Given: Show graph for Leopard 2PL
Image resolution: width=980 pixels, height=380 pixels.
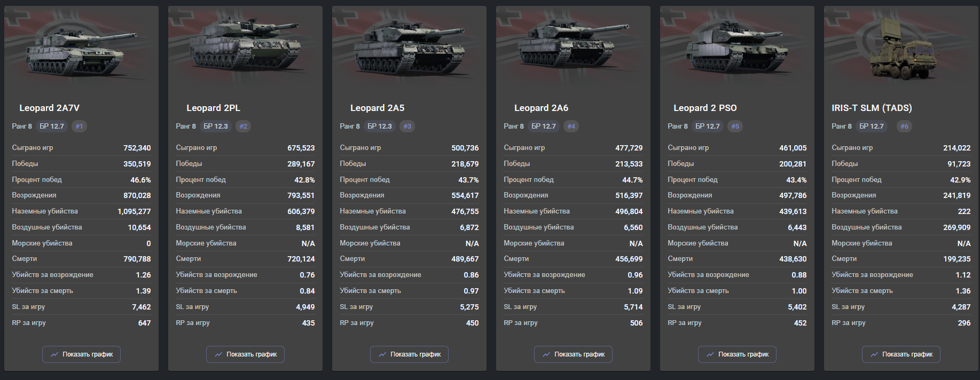Looking at the screenshot, I should (245, 354).
